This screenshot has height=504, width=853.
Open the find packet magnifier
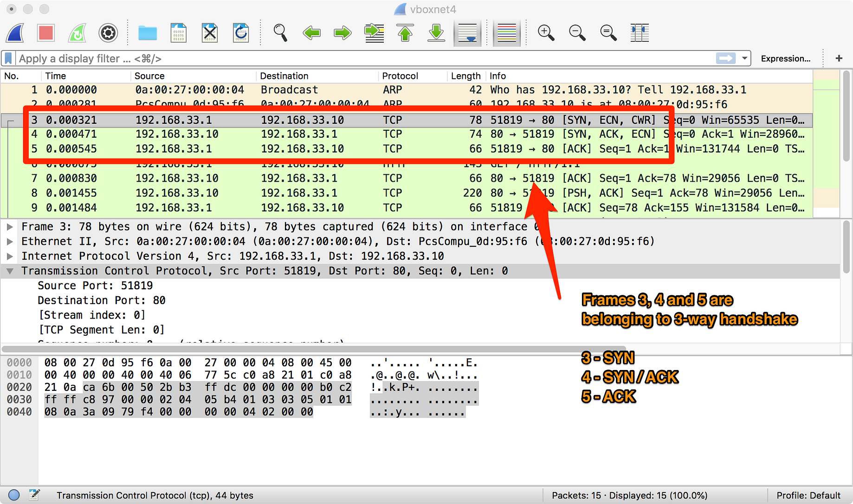(x=280, y=33)
